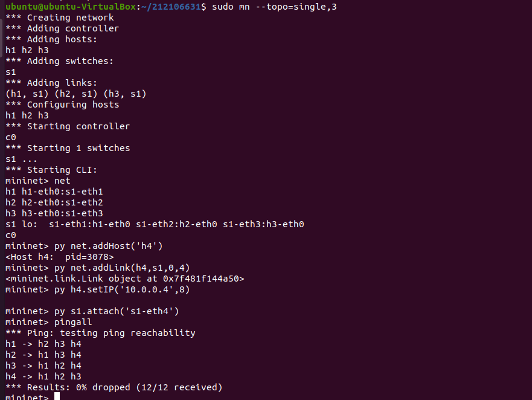Click the '*** Starting 1 switches' line
Image resolution: width=532 pixels, height=400 pixels.
click(x=67, y=148)
